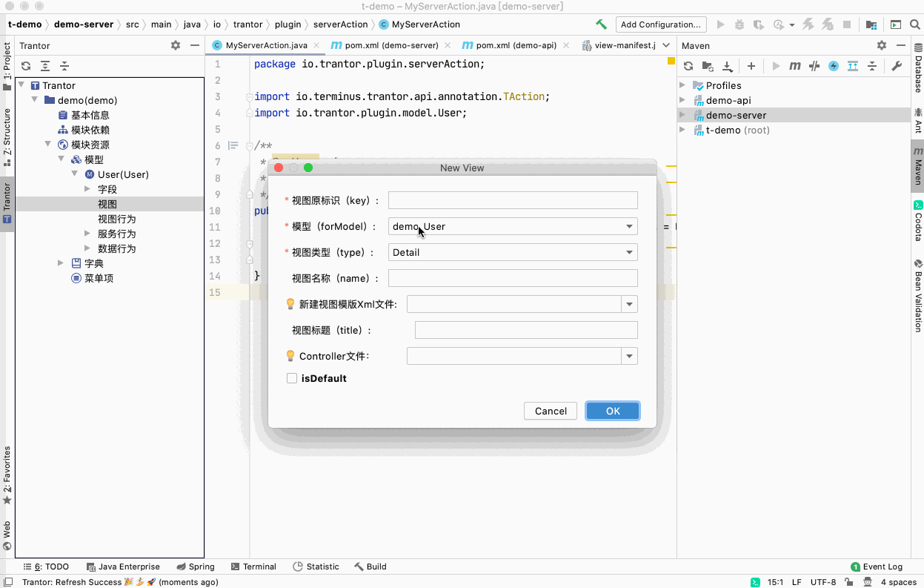Image resolution: width=924 pixels, height=588 pixels.
Task: Click the green build hammer icon
Action: click(x=601, y=24)
